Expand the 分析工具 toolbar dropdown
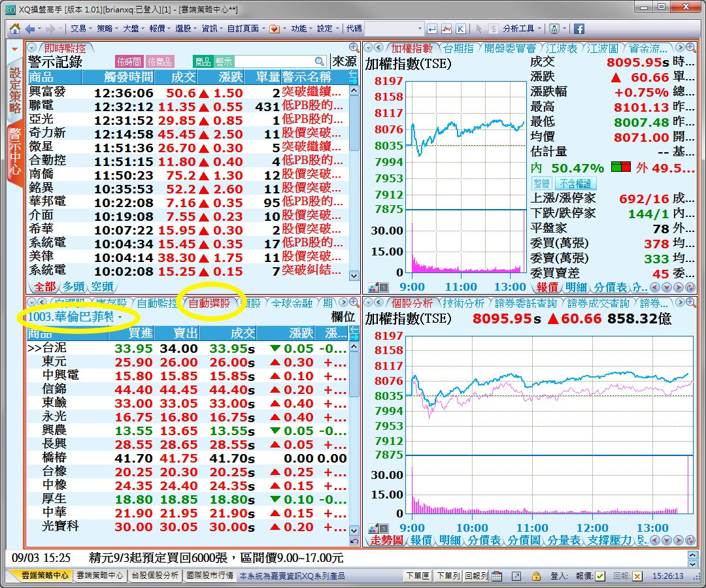This screenshot has width=706, height=588. [x=523, y=29]
